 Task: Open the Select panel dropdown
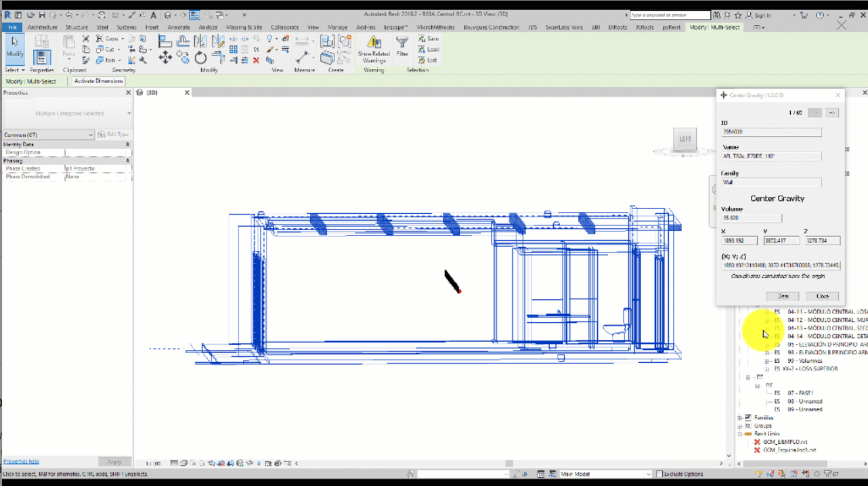(x=15, y=70)
